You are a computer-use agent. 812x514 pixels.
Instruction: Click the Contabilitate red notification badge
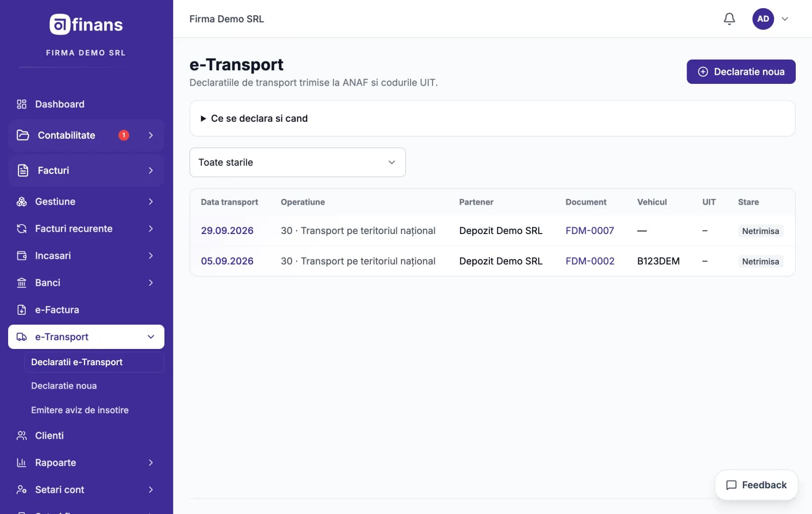point(124,135)
